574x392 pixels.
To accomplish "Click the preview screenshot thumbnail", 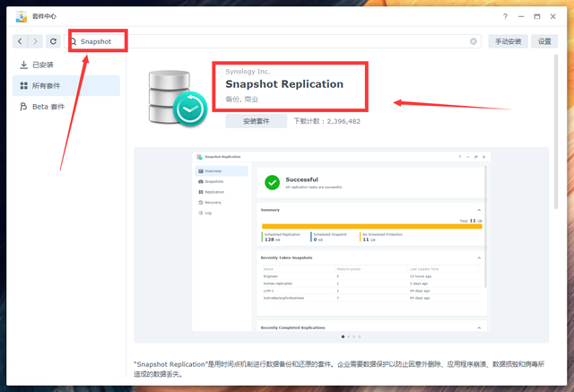I will 341,241.
